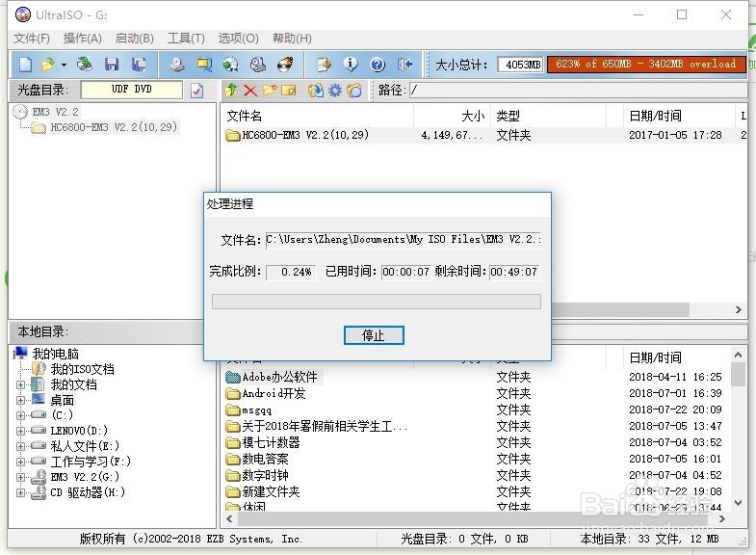Expand the 桌面 tree node

pos(20,400)
